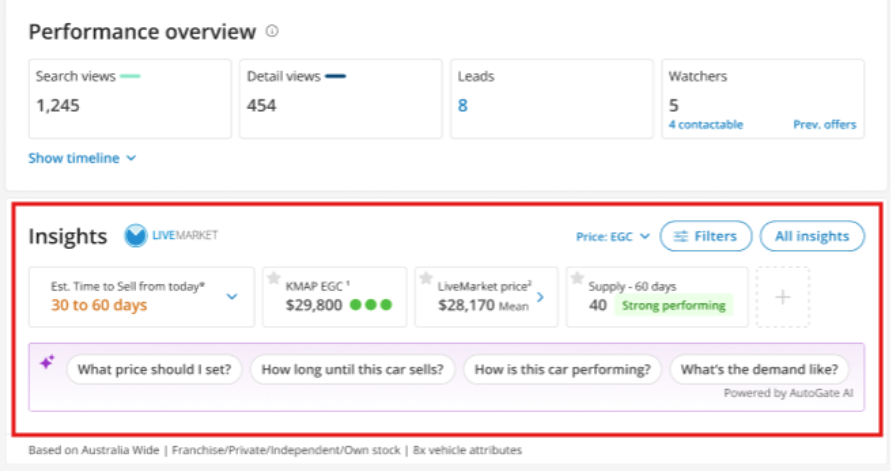The width and height of the screenshot is (891, 471).
Task: Open the Price: EGC dropdown
Action: click(612, 236)
